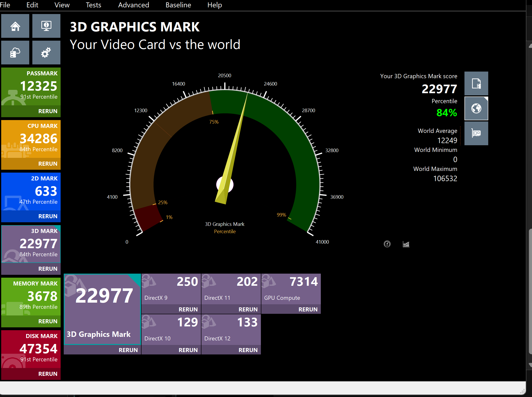This screenshot has height=397, width=532.
Task: Open the Tests menu
Action: [93, 5]
